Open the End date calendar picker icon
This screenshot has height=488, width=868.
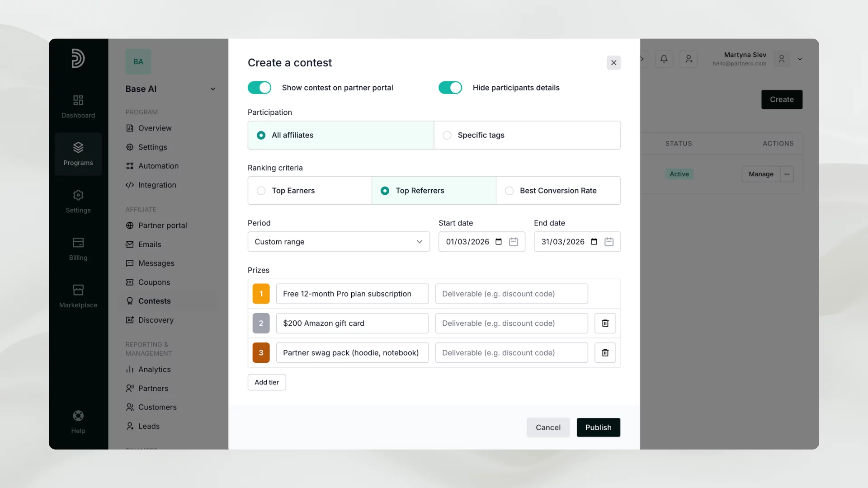coord(609,242)
